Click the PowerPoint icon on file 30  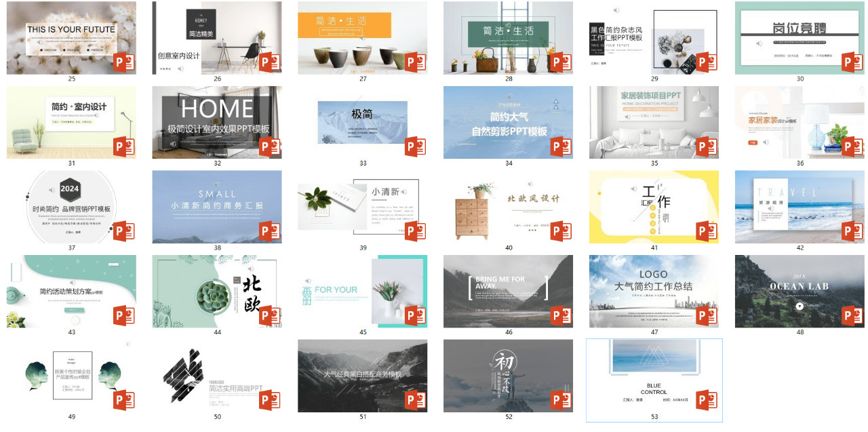pyautogui.click(x=853, y=62)
